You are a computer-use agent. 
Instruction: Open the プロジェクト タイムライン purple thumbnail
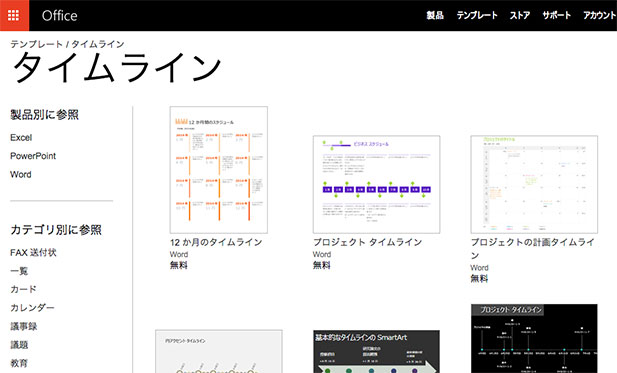pyautogui.click(x=377, y=184)
